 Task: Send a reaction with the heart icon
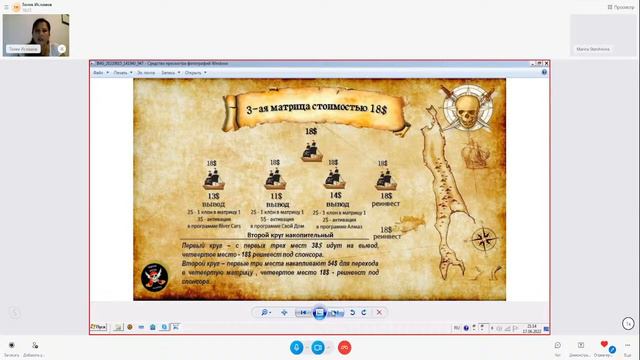tap(604, 344)
